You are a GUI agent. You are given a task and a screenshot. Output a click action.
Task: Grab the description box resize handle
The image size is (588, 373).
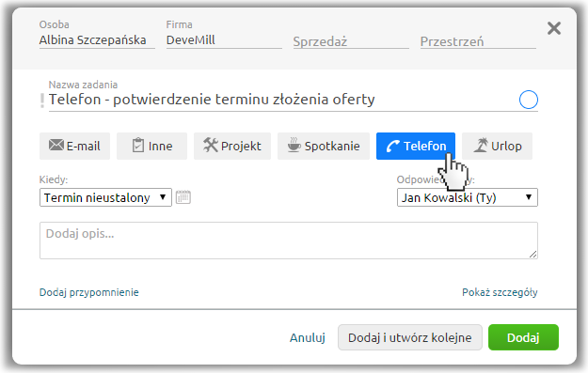[532, 255]
